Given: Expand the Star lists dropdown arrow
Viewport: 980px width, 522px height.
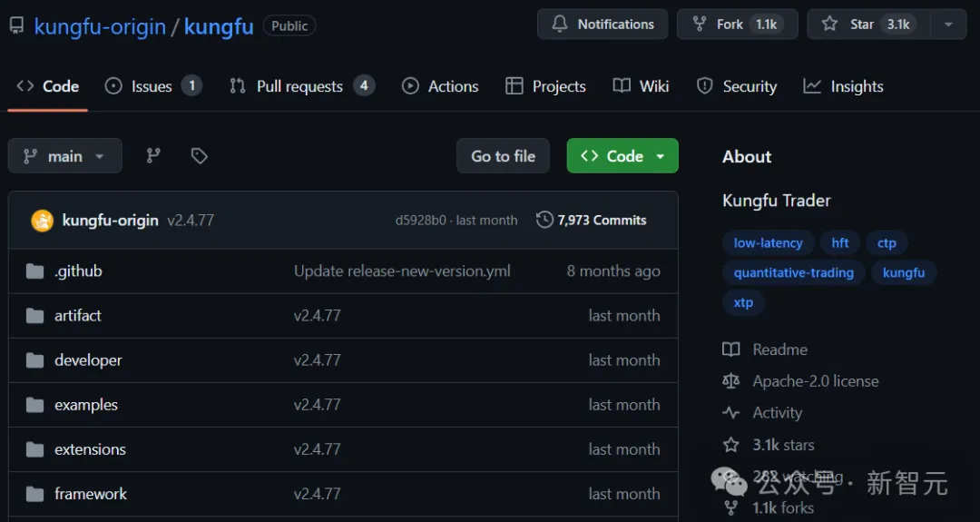Looking at the screenshot, I should point(948,25).
